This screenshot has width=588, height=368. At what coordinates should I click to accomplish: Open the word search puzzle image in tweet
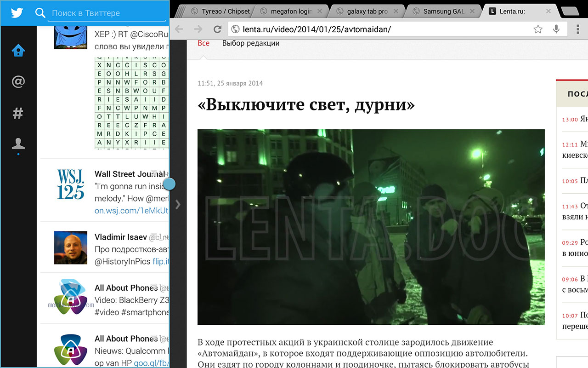point(132,103)
